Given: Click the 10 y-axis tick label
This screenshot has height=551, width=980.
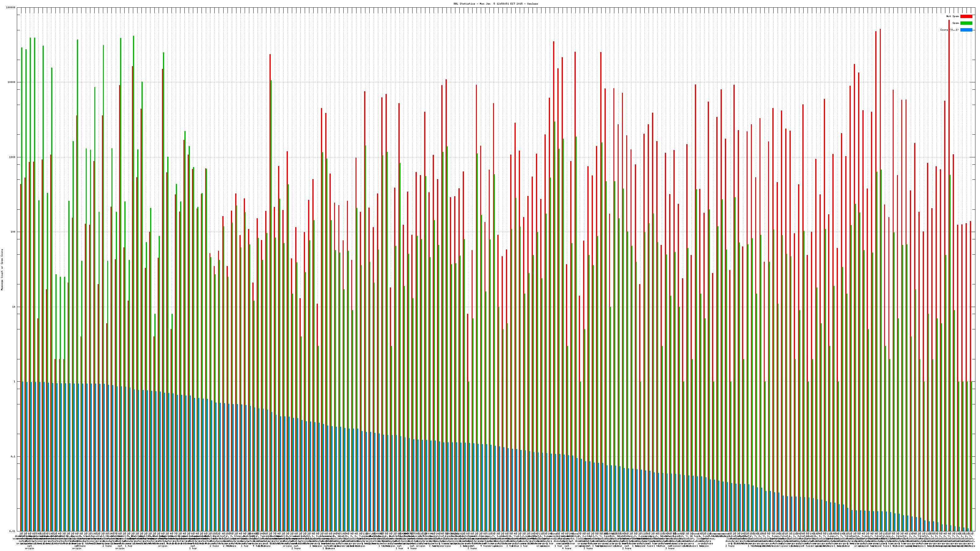Looking at the screenshot, I should [14, 307].
